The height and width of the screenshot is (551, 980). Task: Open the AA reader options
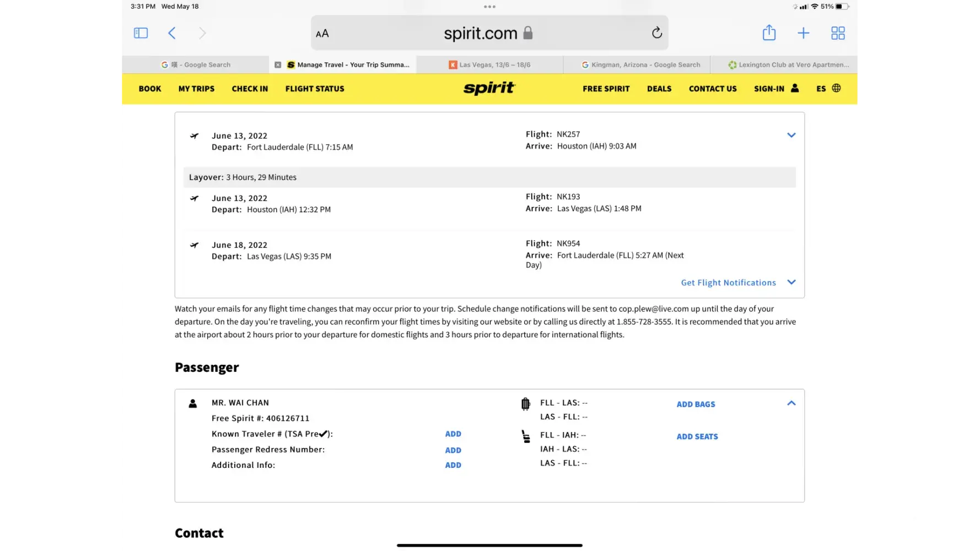pyautogui.click(x=322, y=34)
